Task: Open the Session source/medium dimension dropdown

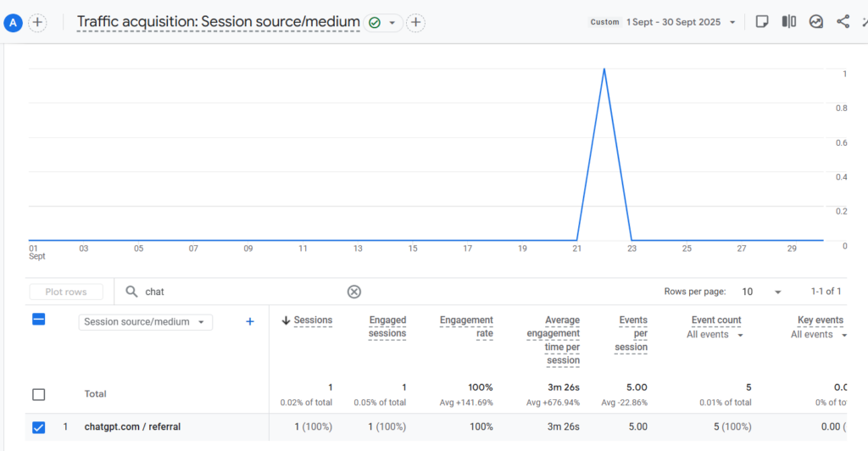Action: tap(146, 322)
